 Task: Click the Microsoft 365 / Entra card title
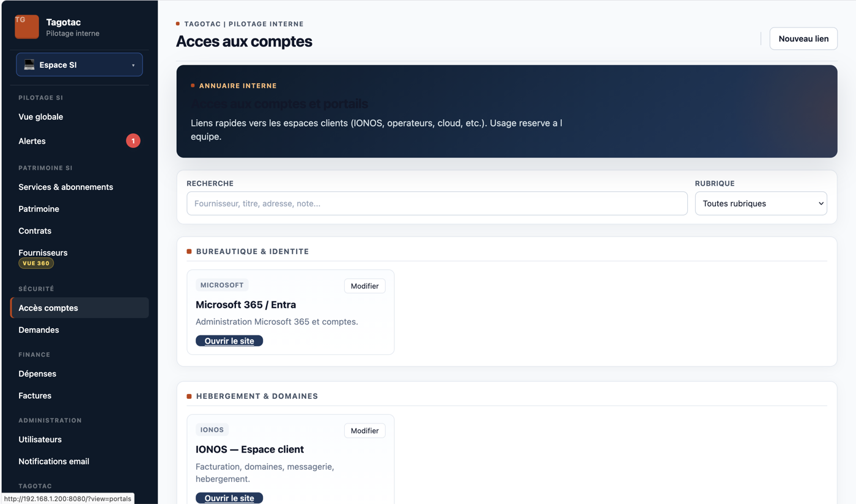[246, 305]
